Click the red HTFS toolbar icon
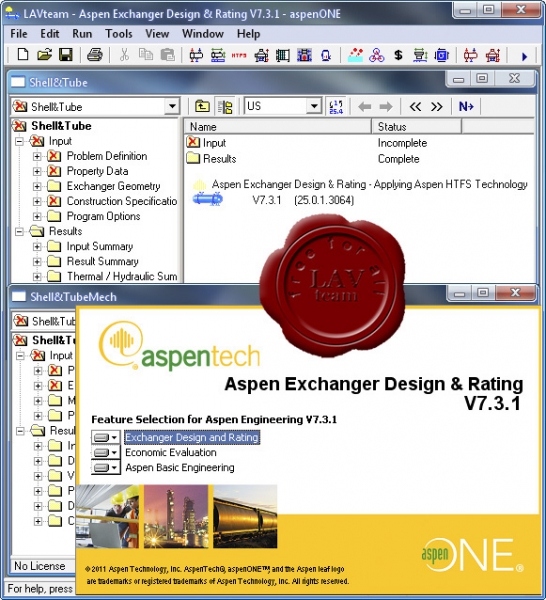The image size is (546, 600). pos(239,55)
